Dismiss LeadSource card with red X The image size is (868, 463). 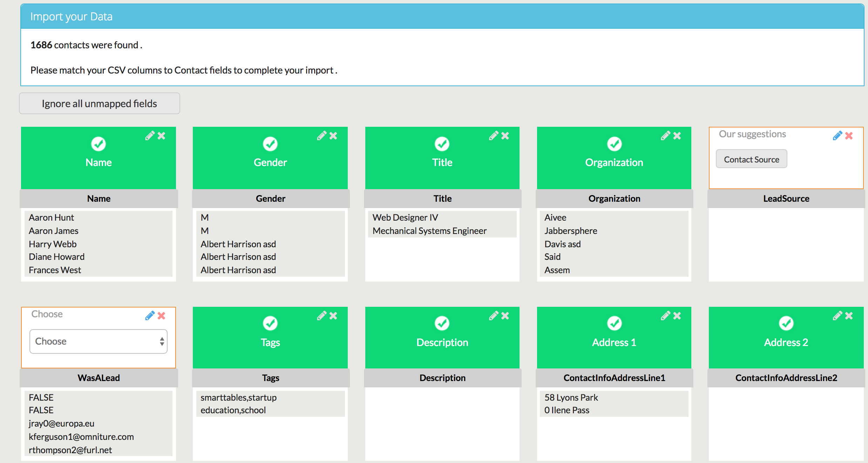tap(849, 136)
